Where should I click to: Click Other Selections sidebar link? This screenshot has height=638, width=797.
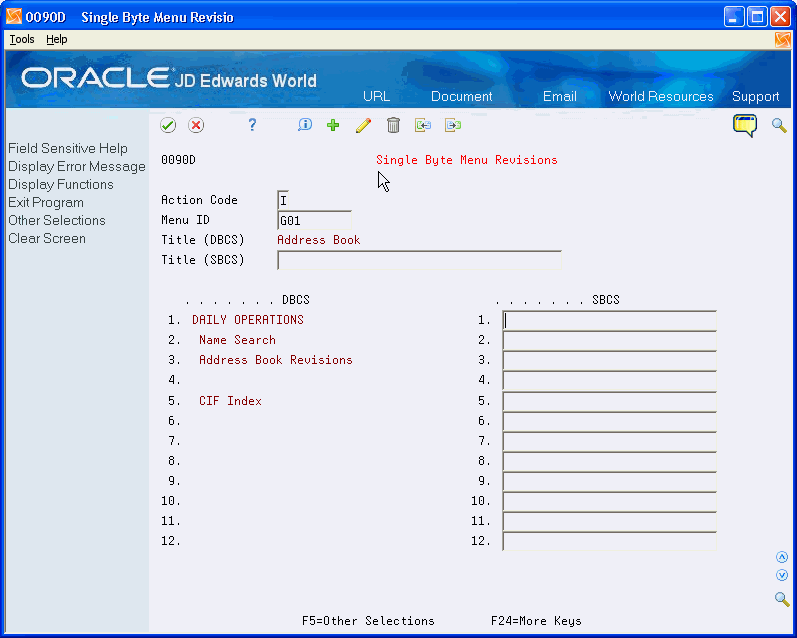tap(56, 221)
